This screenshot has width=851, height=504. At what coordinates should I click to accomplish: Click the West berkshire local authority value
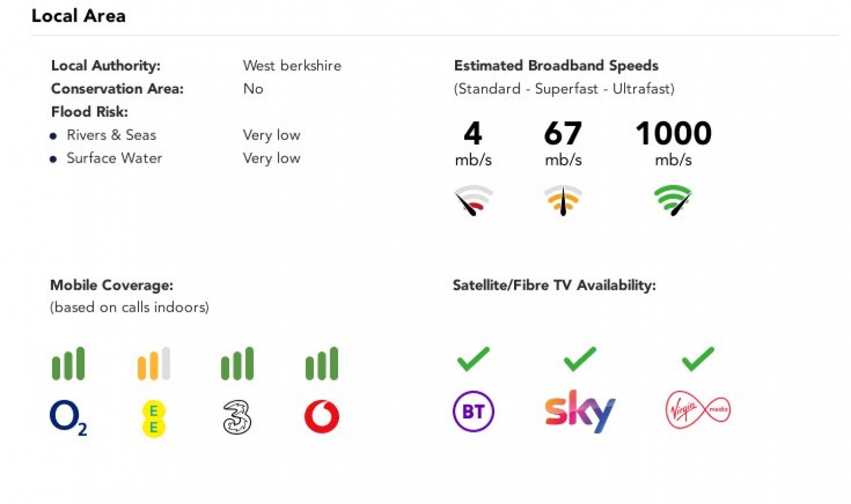(x=292, y=66)
